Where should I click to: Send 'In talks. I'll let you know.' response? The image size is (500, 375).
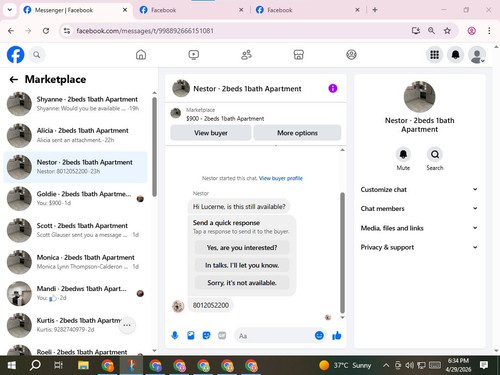(242, 265)
